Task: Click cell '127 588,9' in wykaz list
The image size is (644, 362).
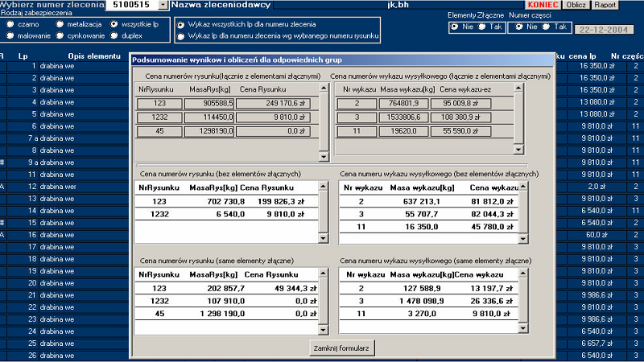Action: pyautogui.click(x=421, y=289)
